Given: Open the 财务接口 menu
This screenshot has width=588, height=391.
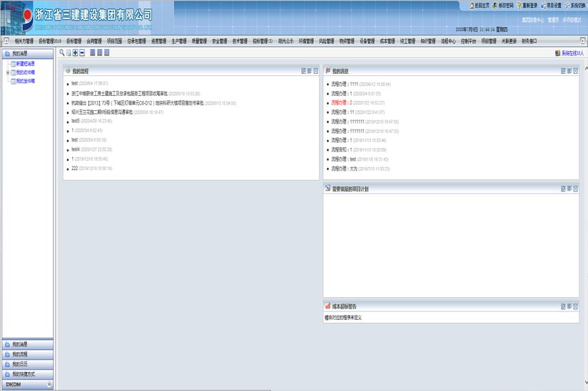Looking at the screenshot, I should coord(529,41).
